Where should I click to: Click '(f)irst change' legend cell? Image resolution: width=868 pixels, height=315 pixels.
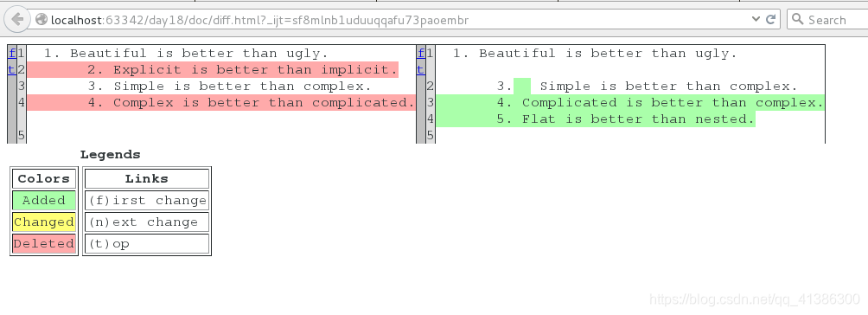147,200
